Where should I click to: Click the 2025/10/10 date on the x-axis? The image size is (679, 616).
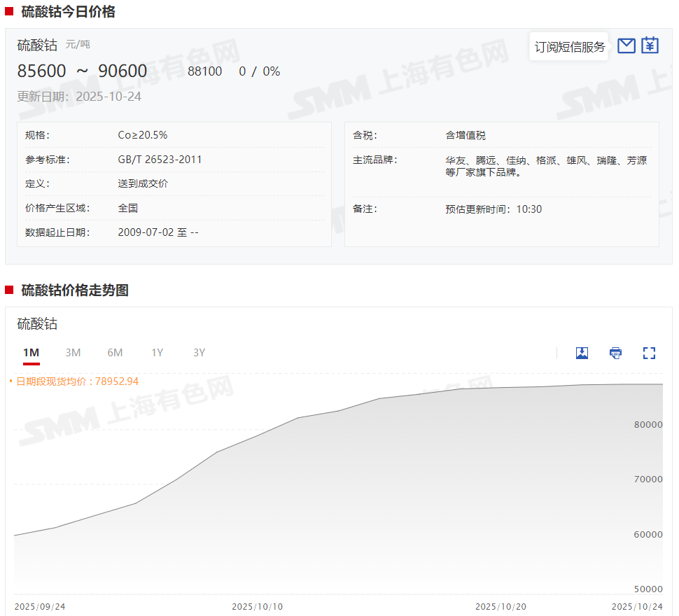click(x=258, y=606)
